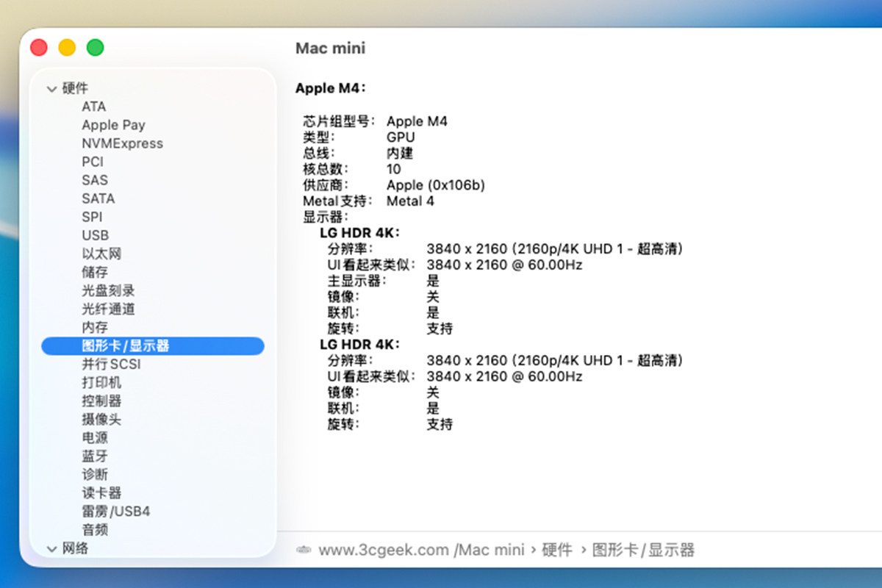Click the computer icon in the path bar
882x588 pixels.
point(304,550)
